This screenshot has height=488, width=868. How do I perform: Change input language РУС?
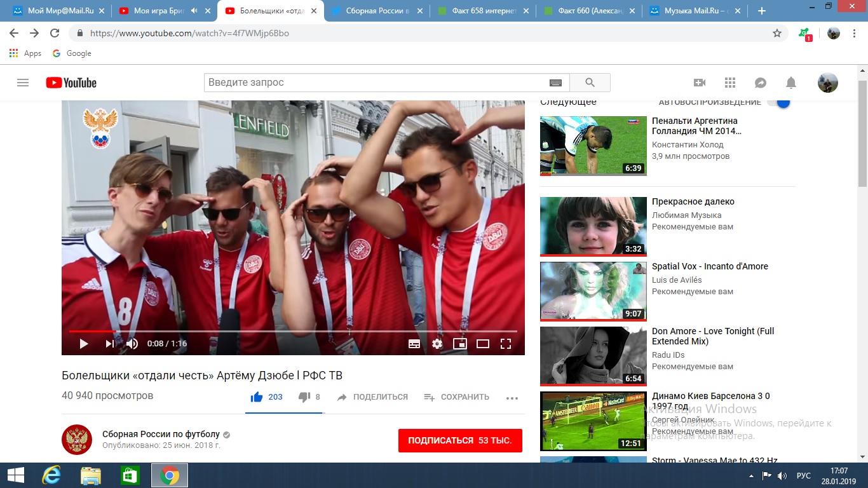[x=804, y=475]
